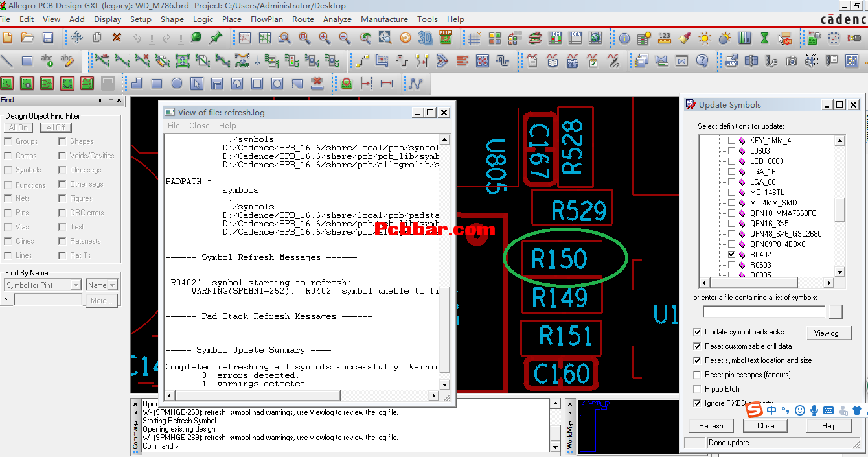Enable Reset pin escapes (fanouts) checkbox
868x457 pixels.
click(697, 375)
